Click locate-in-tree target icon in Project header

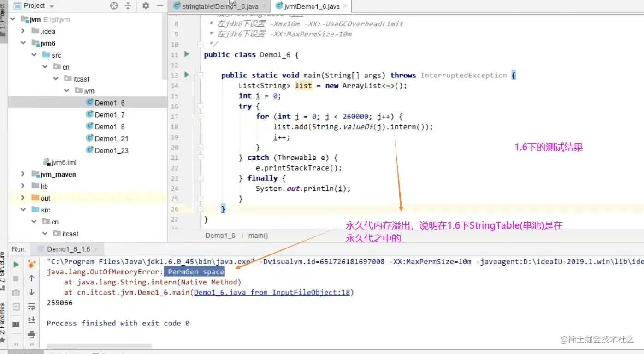click(114, 6)
